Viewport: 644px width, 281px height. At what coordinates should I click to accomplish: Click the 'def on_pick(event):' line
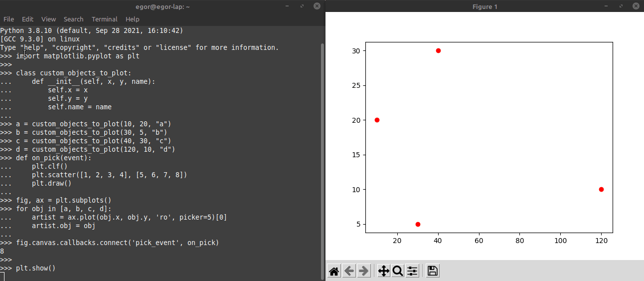[x=46, y=158]
